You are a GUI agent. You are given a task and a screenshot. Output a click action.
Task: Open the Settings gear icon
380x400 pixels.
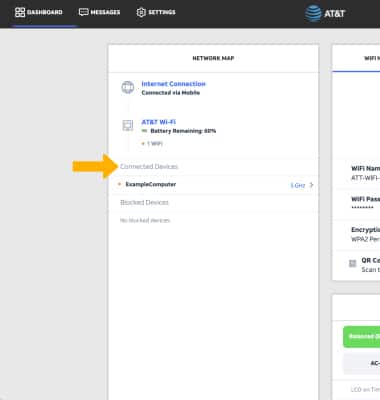point(141,12)
